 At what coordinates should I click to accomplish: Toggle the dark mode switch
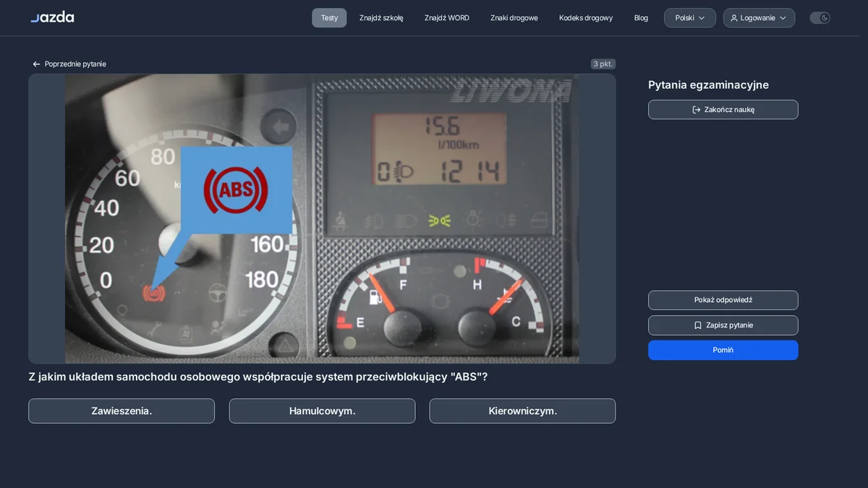(820, 18)
